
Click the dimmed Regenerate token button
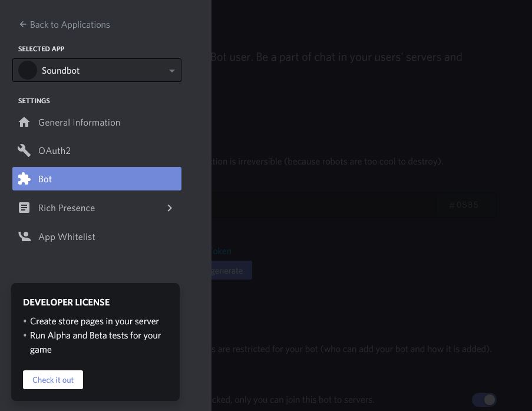232,271
